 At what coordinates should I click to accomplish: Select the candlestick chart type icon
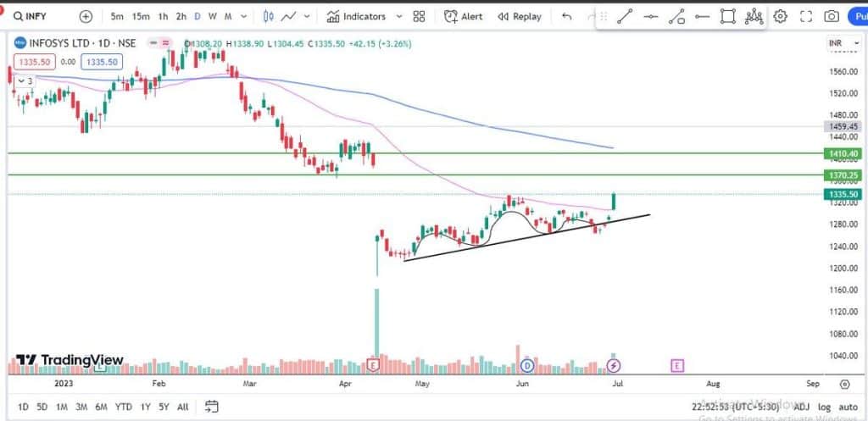pos(269,17)
